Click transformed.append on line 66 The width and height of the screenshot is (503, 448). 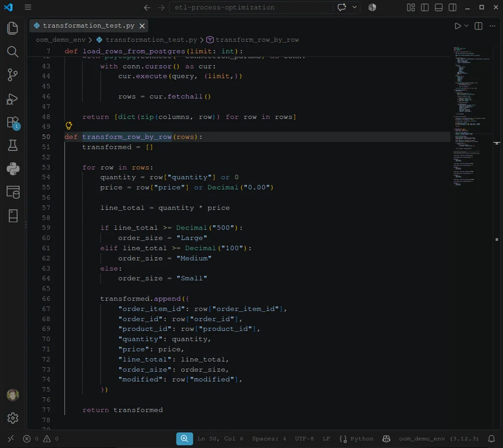click(x=140, y=299)
